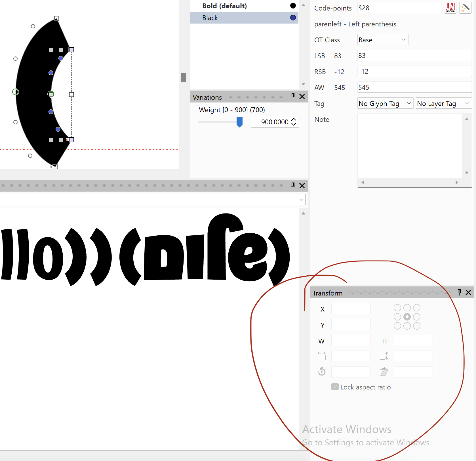Click the RSB input field
Image resolution: width=476 pixels, height=461 pixels.
point(414,71)
